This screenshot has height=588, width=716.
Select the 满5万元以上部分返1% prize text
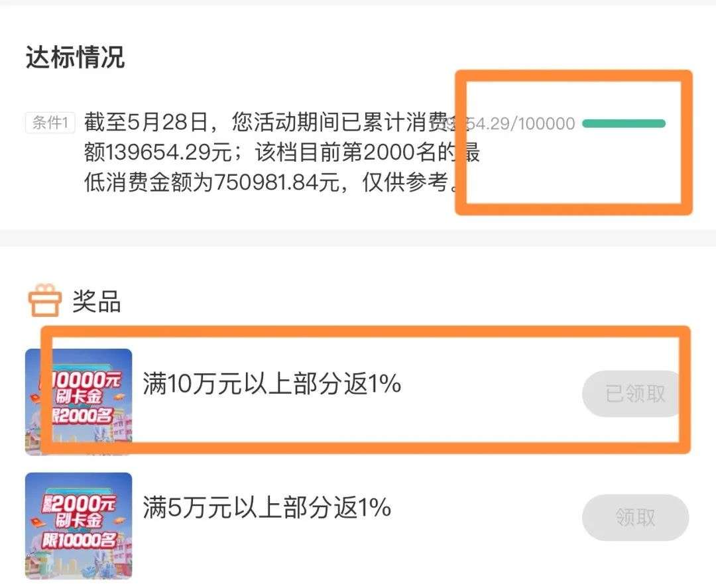(x=267, y=506)
